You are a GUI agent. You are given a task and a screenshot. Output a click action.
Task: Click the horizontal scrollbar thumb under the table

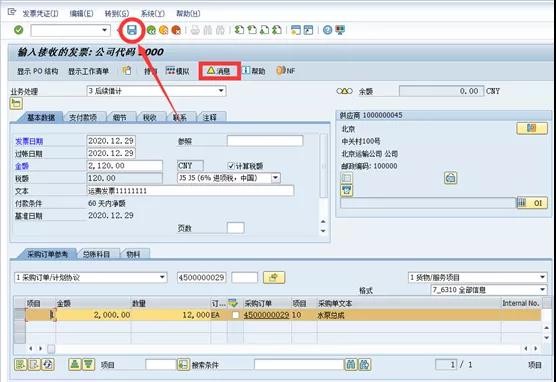(x=51, y=349)
